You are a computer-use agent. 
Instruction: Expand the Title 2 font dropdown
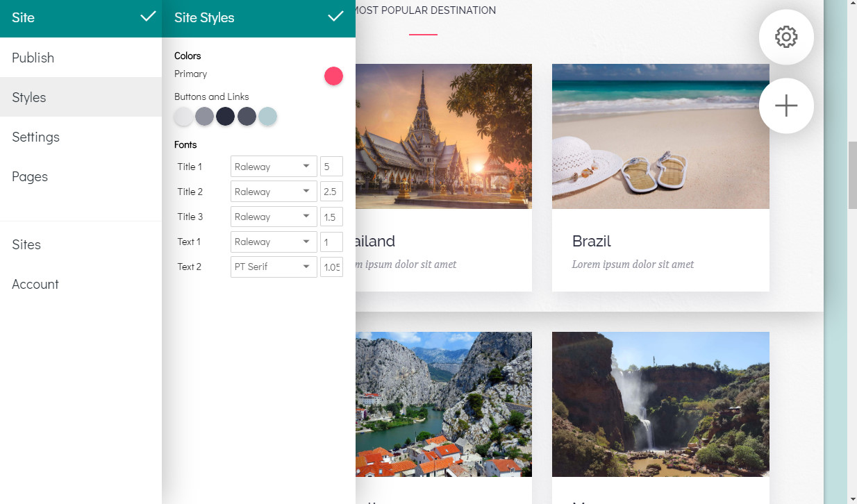(x=273, y=192)
